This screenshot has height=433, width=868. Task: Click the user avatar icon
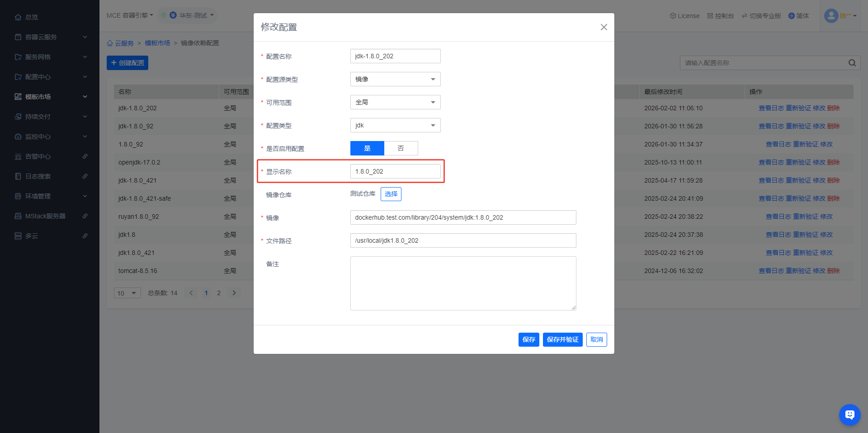tap(831, 16)
